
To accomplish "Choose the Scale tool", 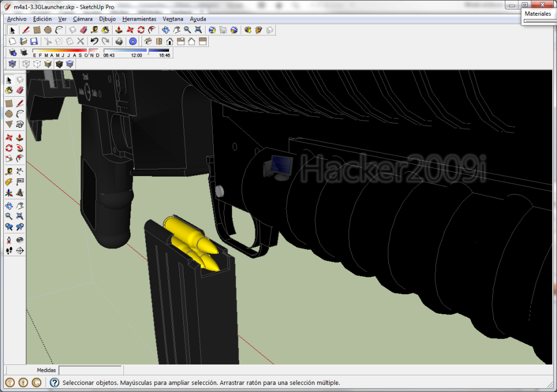I will [9, 158].
